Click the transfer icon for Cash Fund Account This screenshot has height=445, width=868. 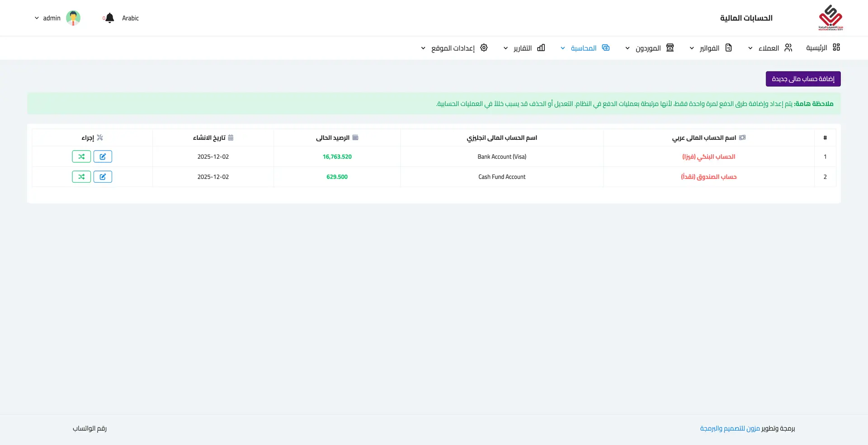coord(81,177)
